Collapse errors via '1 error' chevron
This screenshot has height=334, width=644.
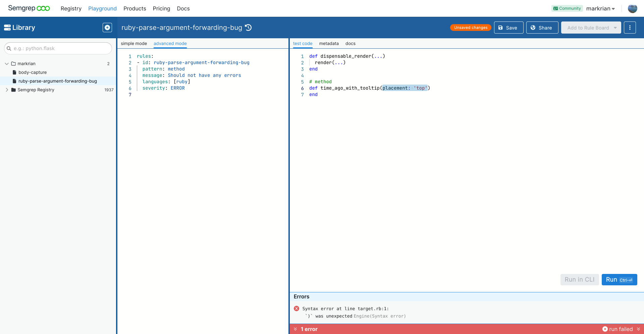[x=295, y=329]
